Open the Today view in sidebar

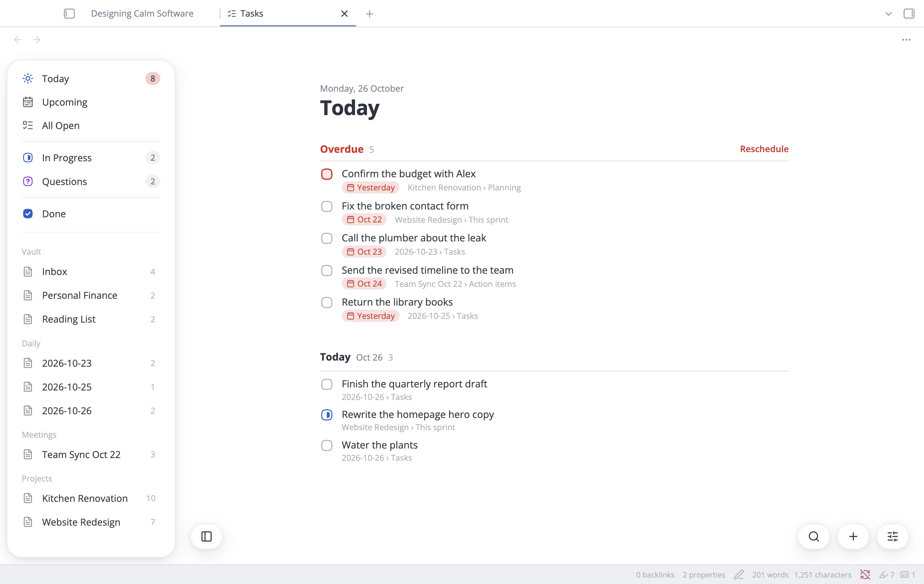tap(91, 79)
